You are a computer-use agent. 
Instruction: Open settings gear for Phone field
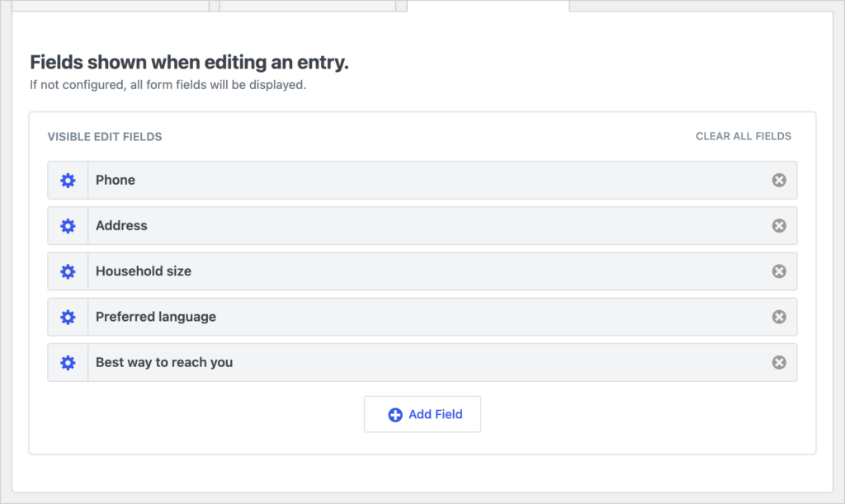point(68,181)
